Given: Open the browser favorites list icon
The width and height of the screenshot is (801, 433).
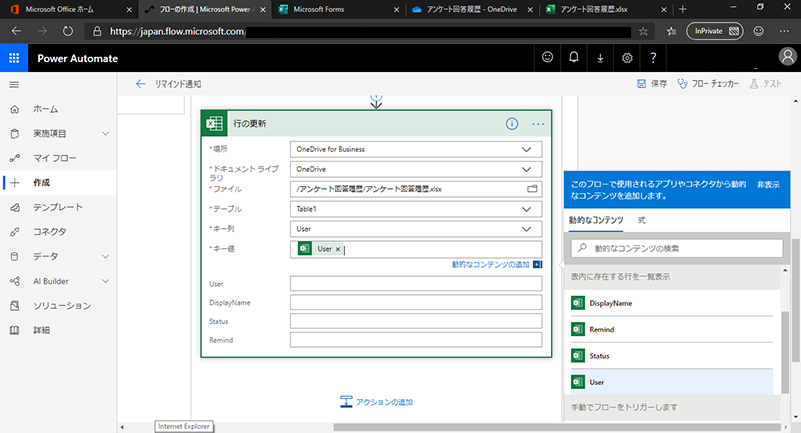Looking at the screenshot, I should pos(671,32).
